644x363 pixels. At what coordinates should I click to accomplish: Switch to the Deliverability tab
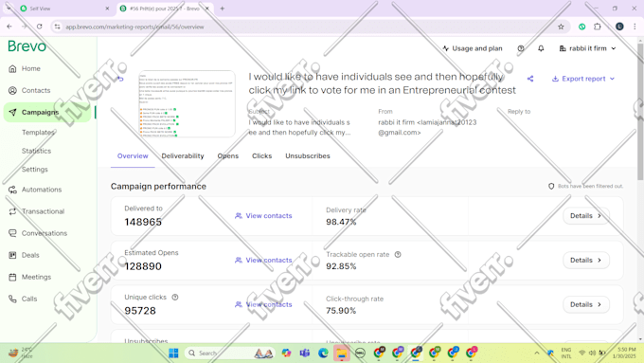tap(183, 156)
